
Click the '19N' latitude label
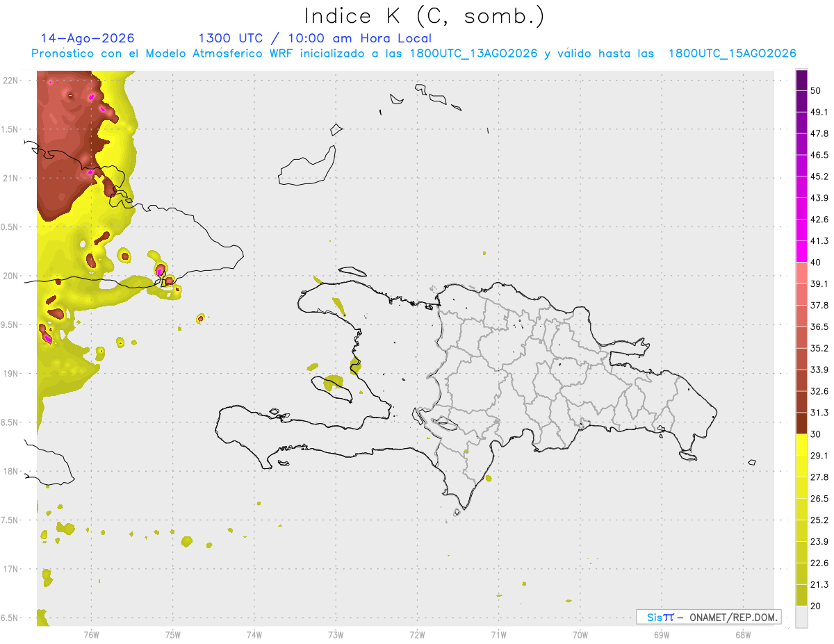coord(12,374)
